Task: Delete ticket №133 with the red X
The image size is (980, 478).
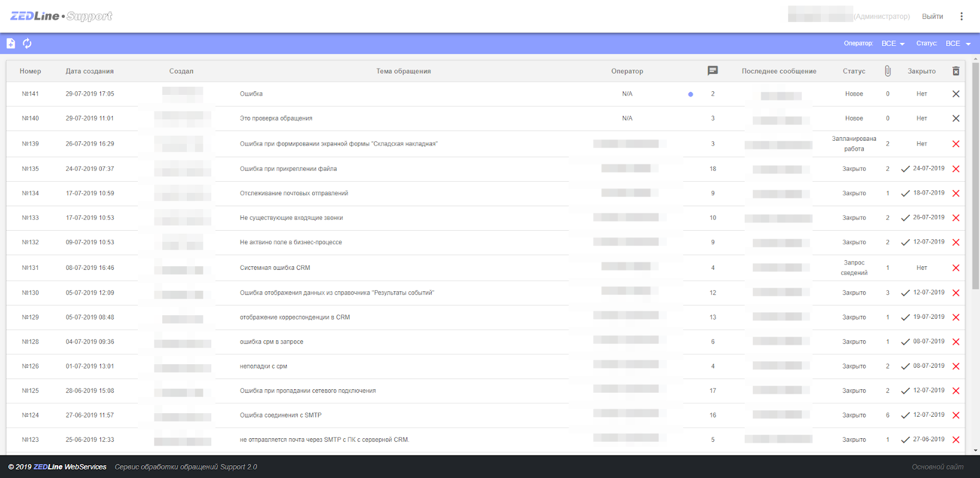Action: pos(956,218)
